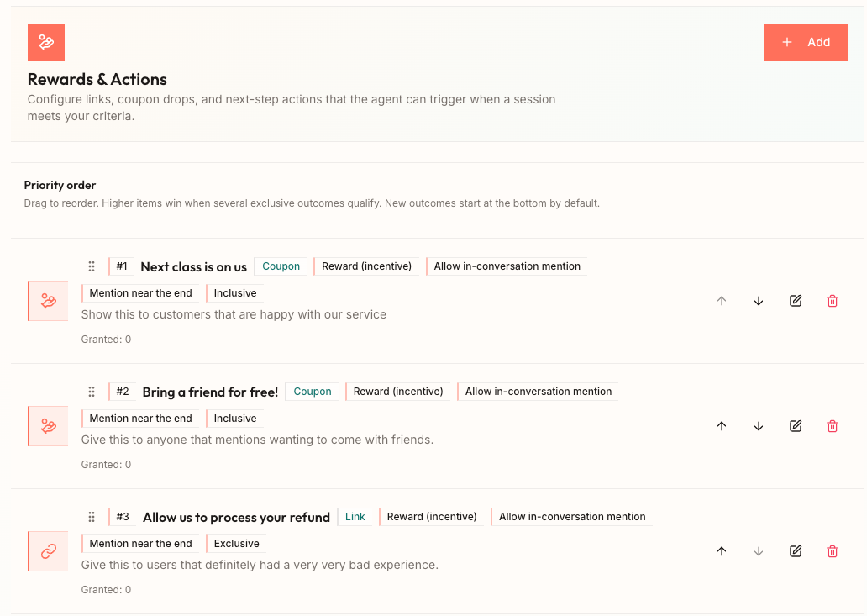Click the link icon thumbnail of item #3
The height and width of the screenshot is (616, 867).
48,551
